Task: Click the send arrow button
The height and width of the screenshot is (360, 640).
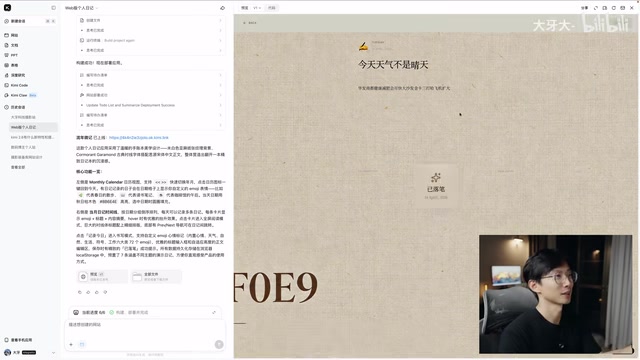Action: point(219,344)
